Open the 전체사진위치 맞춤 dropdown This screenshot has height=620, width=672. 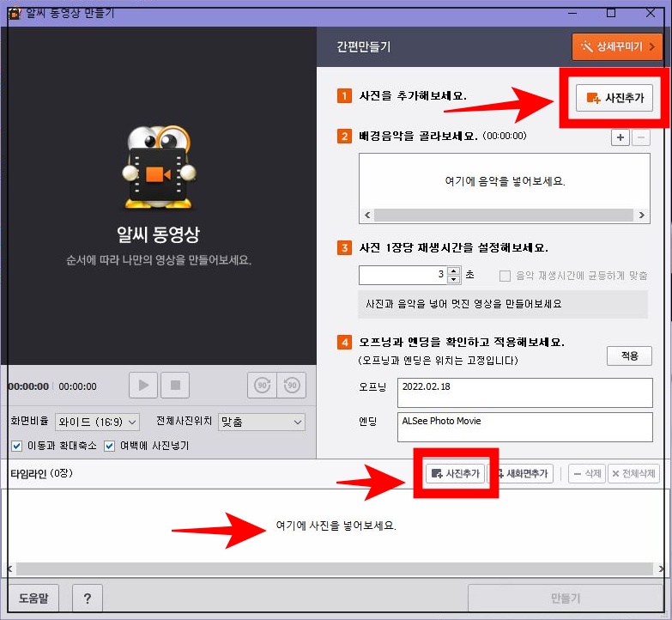coord(262,422)
